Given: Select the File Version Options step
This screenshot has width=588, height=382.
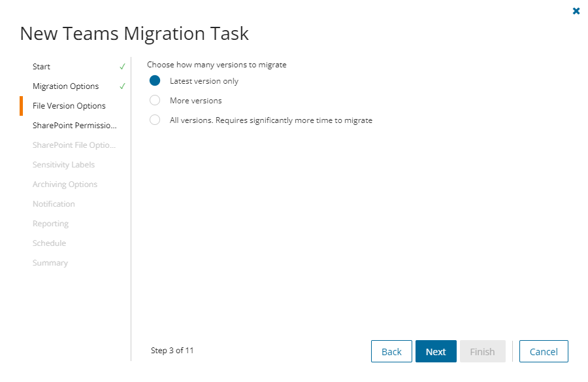Looking at the screenshot, I should pos(69,106).
